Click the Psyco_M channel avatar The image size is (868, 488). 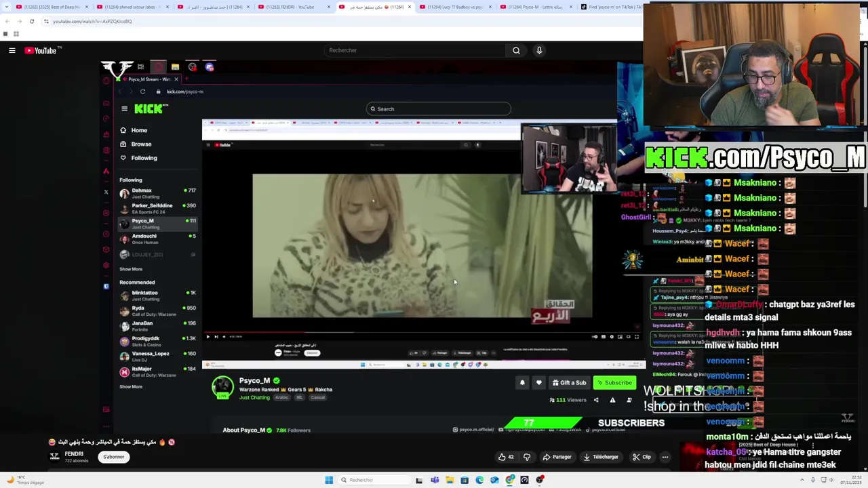(x=222, y=387)
